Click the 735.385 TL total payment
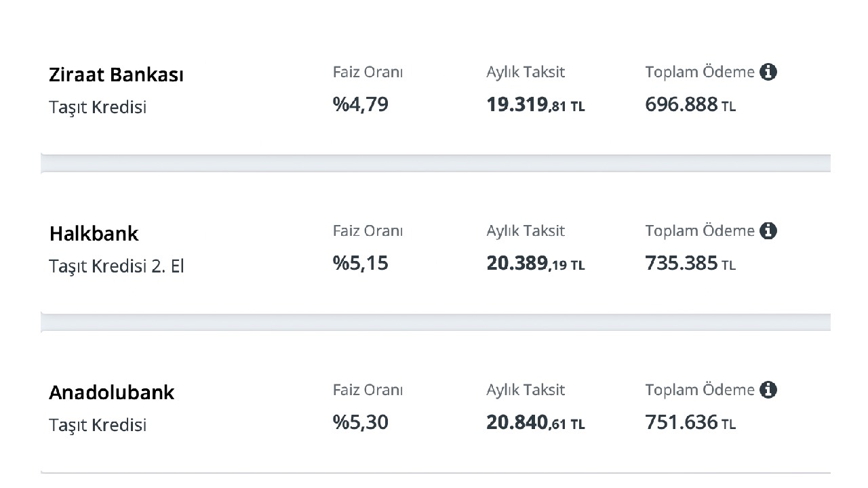868x488 pixels. pos(690,264)
